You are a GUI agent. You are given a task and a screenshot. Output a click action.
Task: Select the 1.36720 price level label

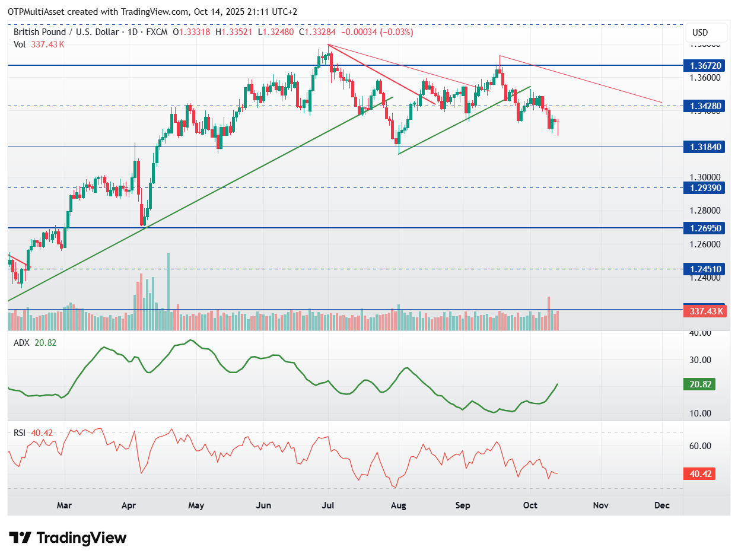coord(704,65)
